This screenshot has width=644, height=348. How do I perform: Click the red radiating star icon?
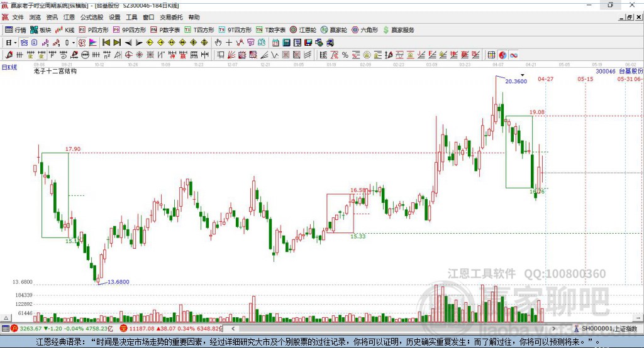(x=140, y=55)
